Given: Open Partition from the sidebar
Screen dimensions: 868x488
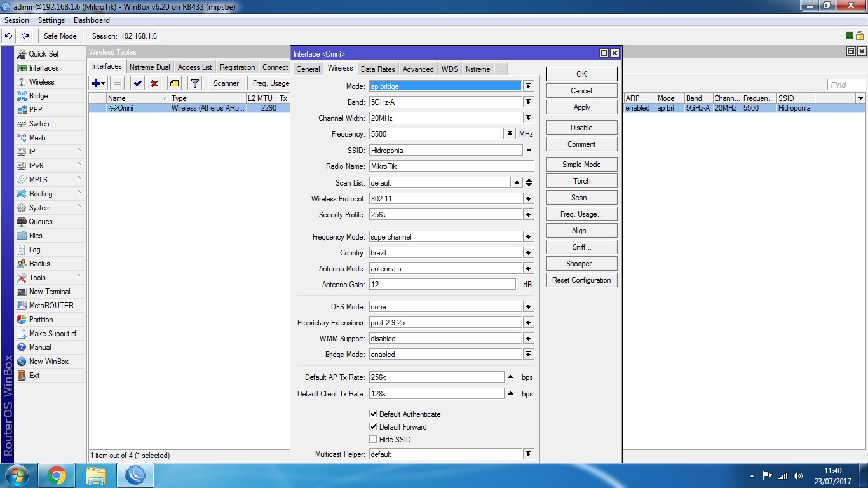Looking at the screenshot, I should (x=41, y=320).
